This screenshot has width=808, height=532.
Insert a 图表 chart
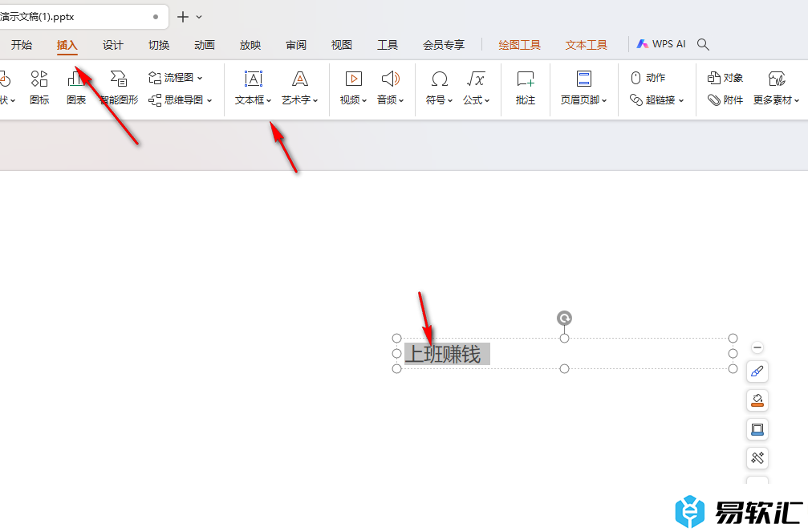76,87
